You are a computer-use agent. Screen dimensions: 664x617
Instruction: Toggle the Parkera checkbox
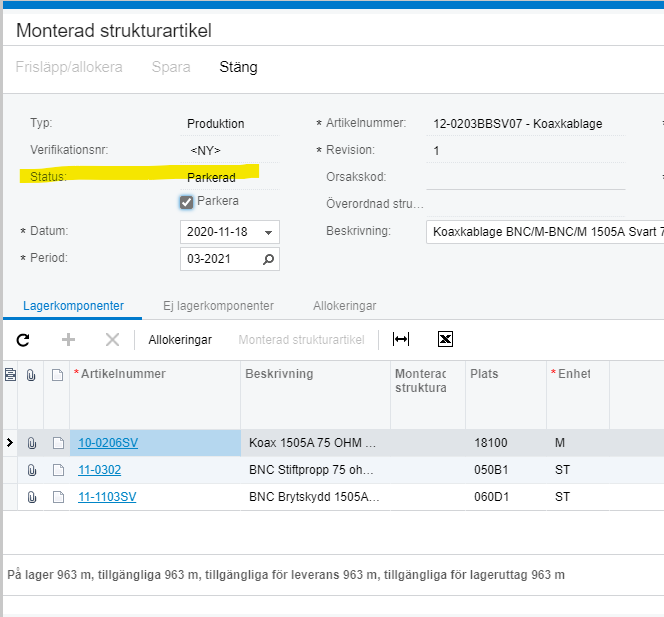tap(186, 202)
